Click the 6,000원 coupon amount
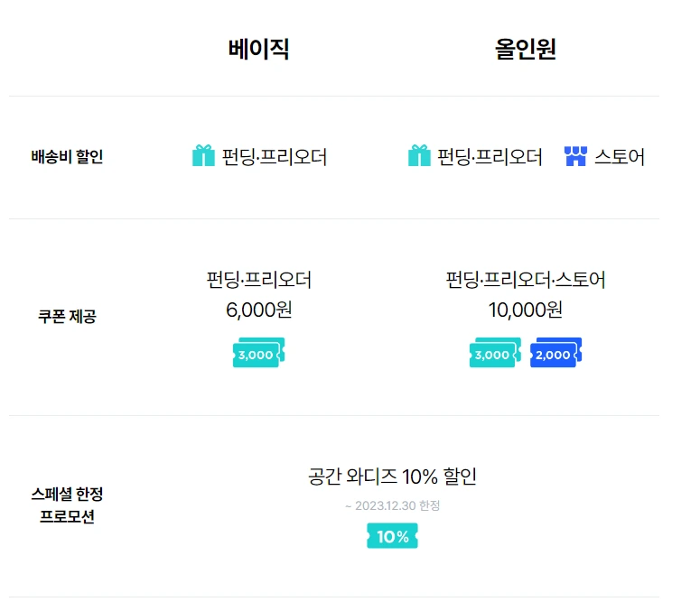Image resolution: width=700 pixels, height=611 pixels. (258, 310)
